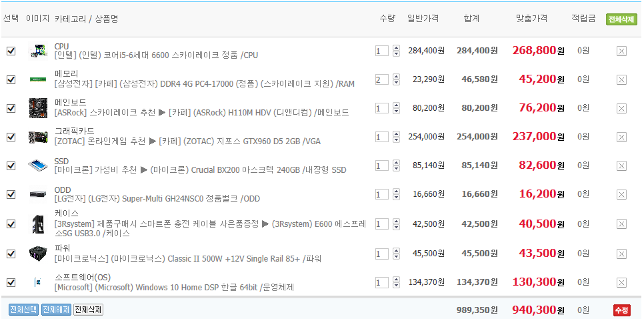644x319 pixels.
Task: Click the 268,800원 custom price for CPU
Action: [x=538, y=50]
